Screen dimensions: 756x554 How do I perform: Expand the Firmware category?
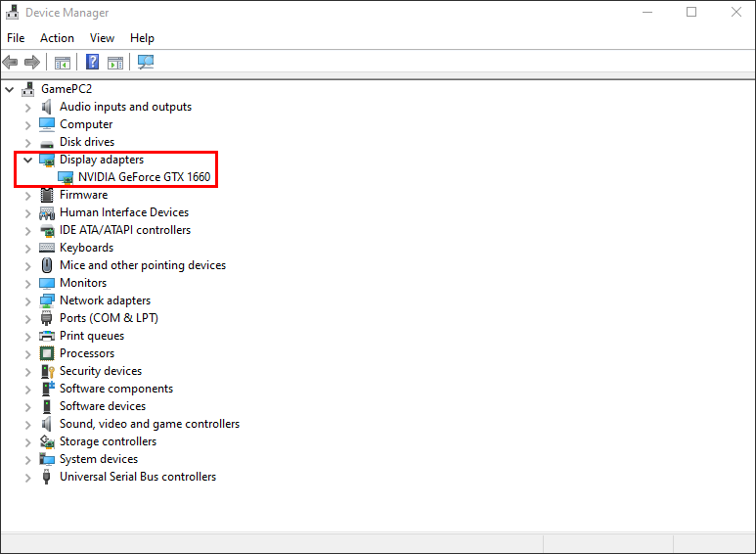tap(28, 196)
